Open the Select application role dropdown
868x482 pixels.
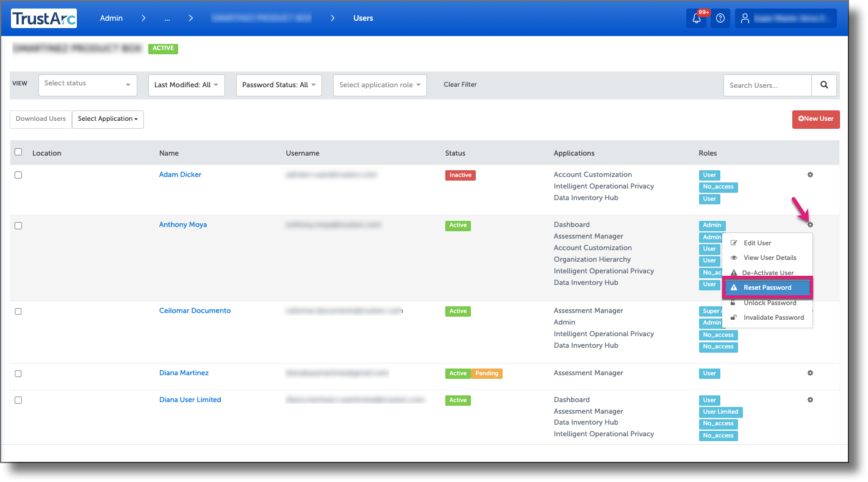pyautogui.click(x=380, y=85)
